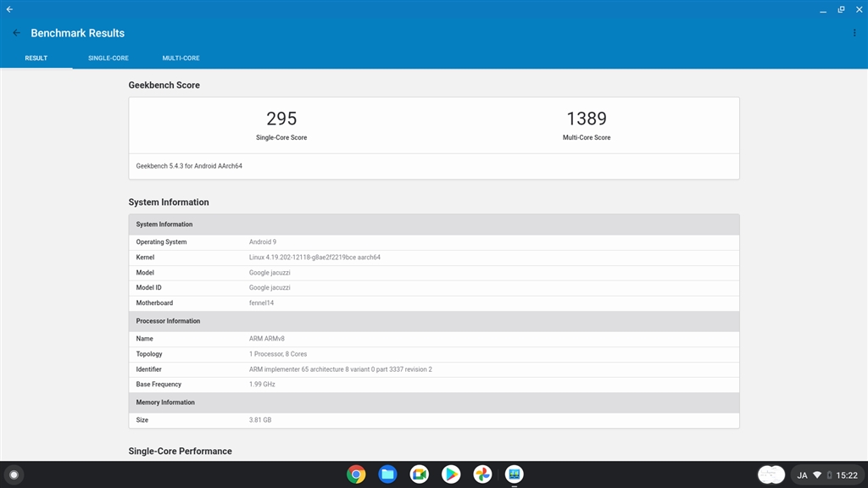The height and width of the screenshot is (488, 868).
Task: Minimize the Geekbench window
Action: coord(823,10)
